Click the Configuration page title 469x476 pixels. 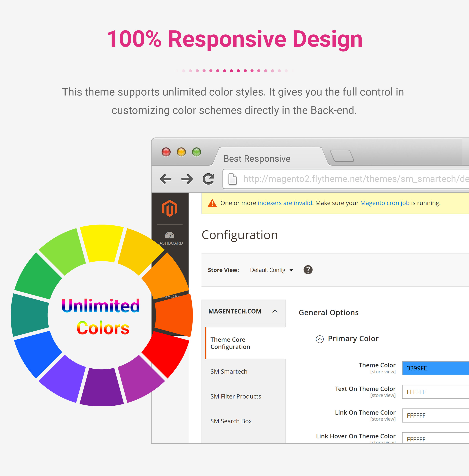pyautogui.click(x=240, y=235)
